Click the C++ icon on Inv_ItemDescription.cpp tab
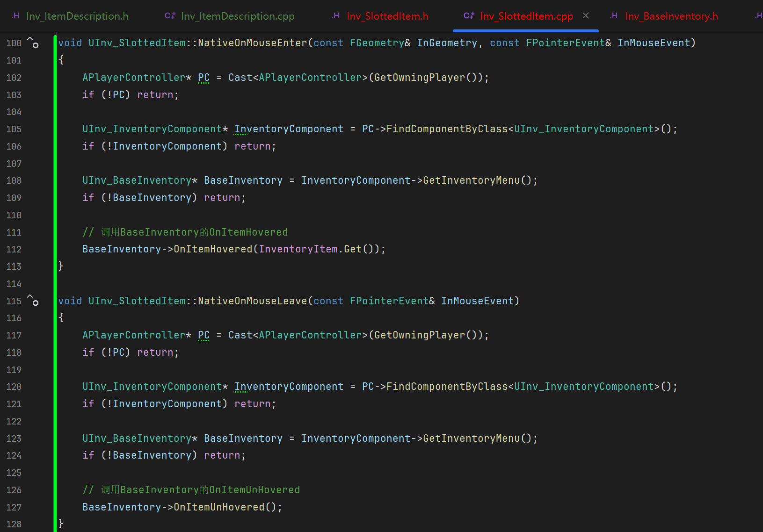The width and height of the screenshot is (763, 532). pyautogui.click(x=170, y=16)
